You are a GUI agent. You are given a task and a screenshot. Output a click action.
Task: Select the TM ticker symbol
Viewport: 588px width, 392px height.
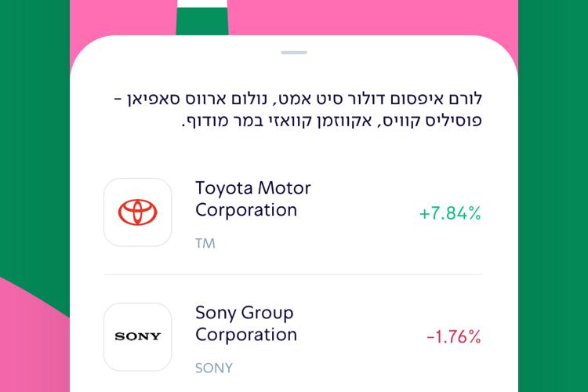(205, 244)
